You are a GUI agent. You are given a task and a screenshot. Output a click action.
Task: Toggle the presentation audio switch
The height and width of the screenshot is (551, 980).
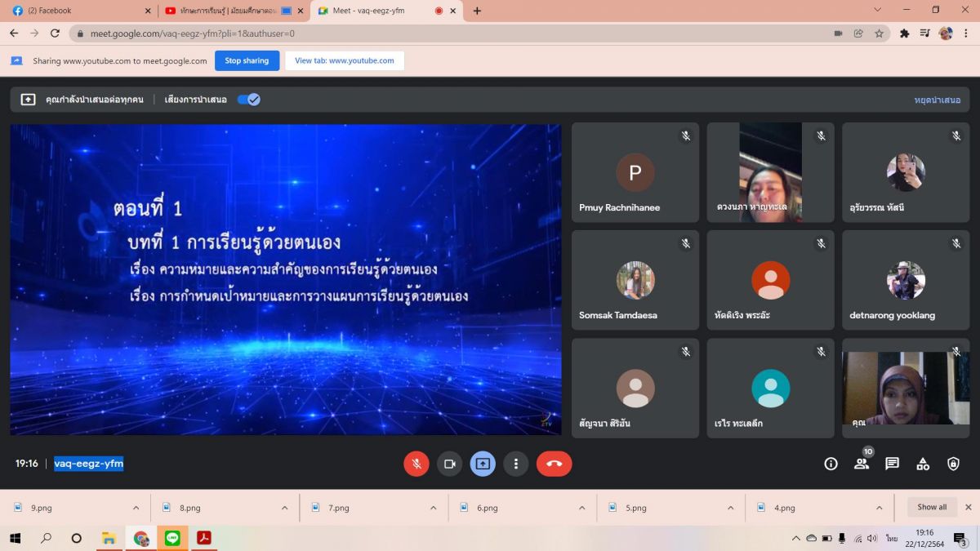248,100
